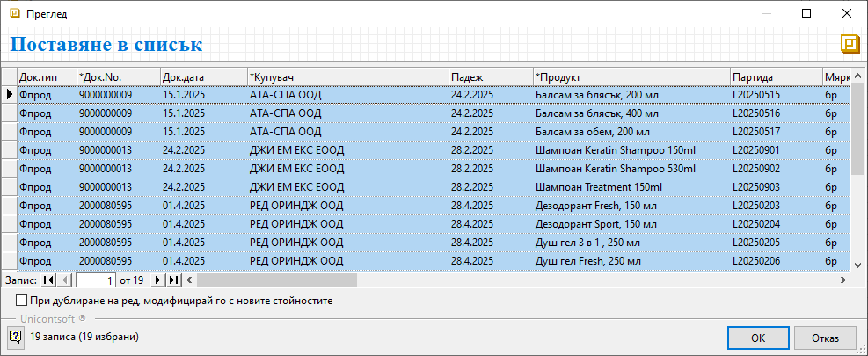Image resolution: width=868 pixels, height=356 pixels.
Task: Enable modify row on duplication checkbox
Action: click(22, 301)
